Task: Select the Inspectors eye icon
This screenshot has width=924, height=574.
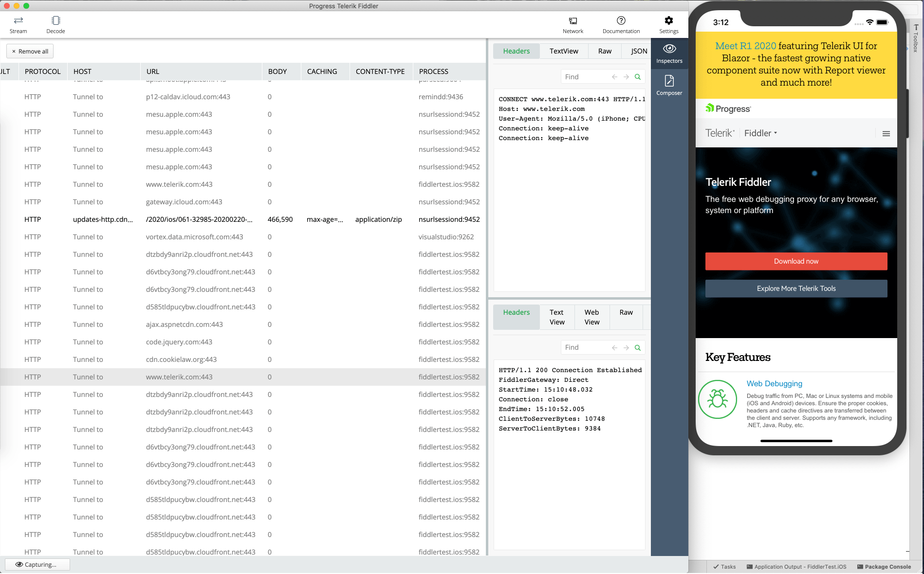Action: coord(669,54)
